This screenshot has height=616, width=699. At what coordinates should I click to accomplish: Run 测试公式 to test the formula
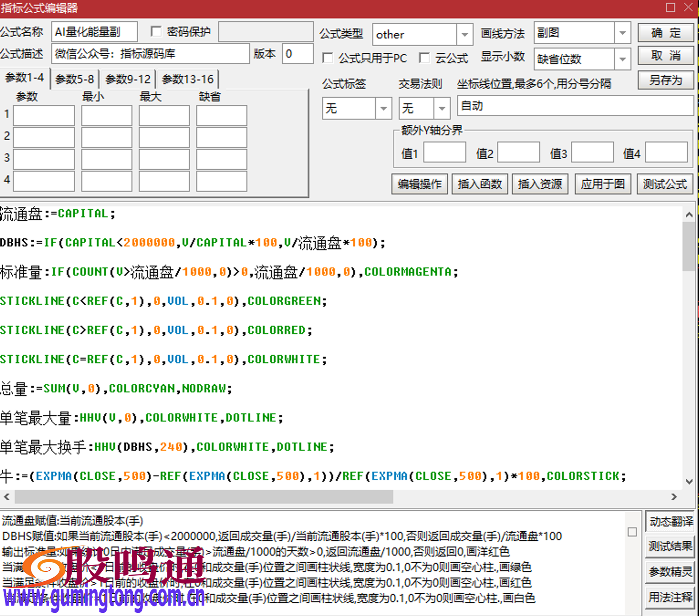664,183
